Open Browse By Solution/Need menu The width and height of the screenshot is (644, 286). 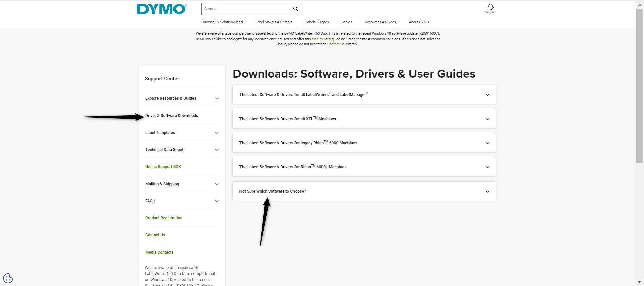[x=223, y=22]
